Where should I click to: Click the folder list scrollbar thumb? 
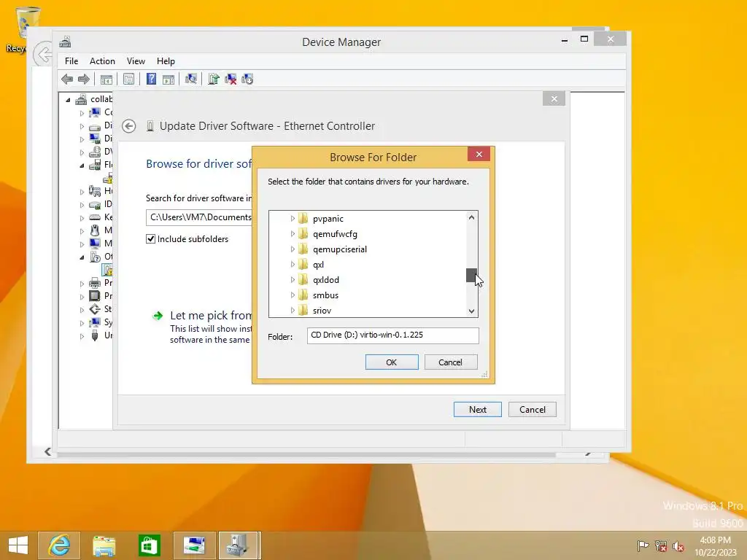click(471, 275)
